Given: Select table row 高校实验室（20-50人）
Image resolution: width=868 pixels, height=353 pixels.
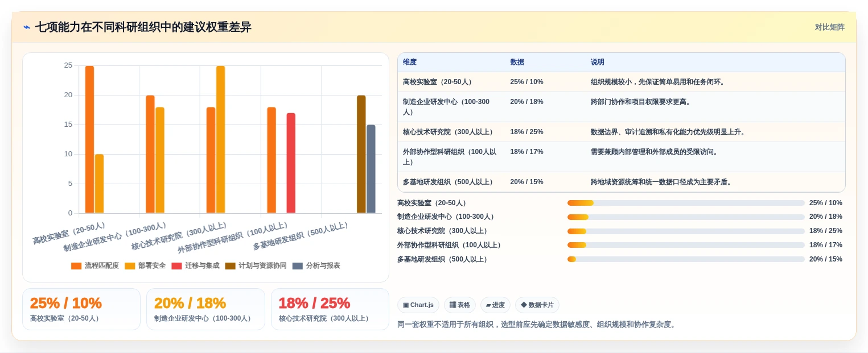Looking at the screenshot, I should tap(621, 82).
